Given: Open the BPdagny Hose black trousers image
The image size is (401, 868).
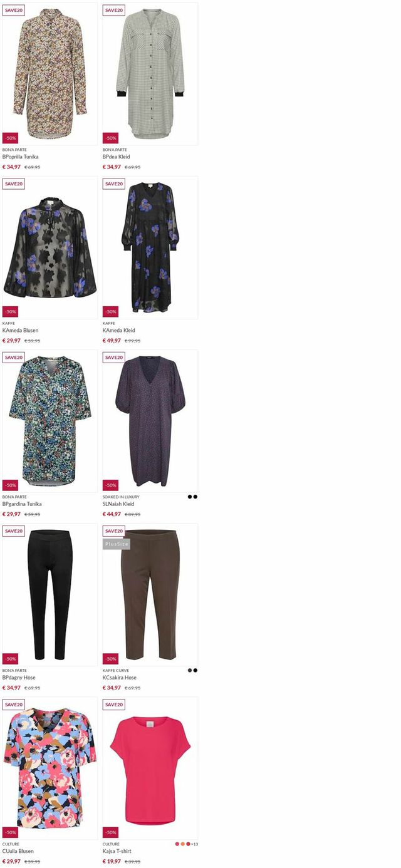Looking at the screenshot, I should pos(50,594).
